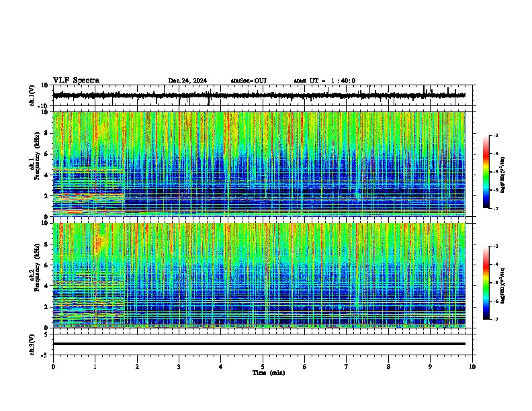The width and height of the screenshot is (532, 411).
Task: Click the ch.1 waveform trace
Action: [259, 95]
